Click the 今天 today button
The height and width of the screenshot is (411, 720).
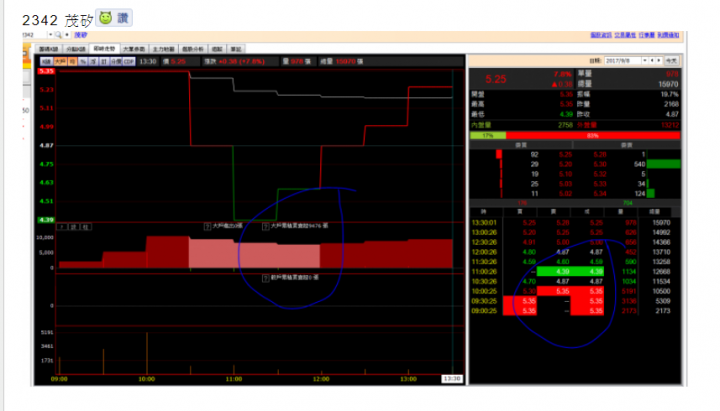[x=671, y=61]
